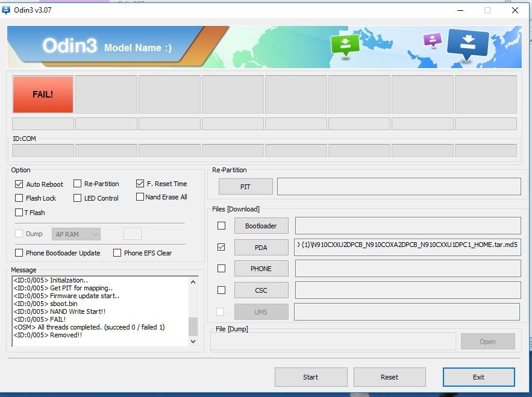Open the AP RAM dropdown
Viewport: 532px width, 397px height.
(76, 234)
